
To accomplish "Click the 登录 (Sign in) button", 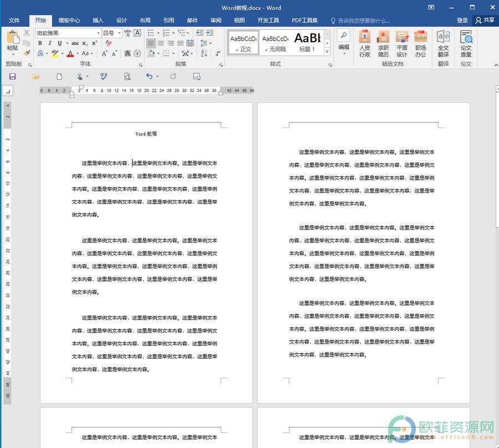I will click(x=462, y=21).
